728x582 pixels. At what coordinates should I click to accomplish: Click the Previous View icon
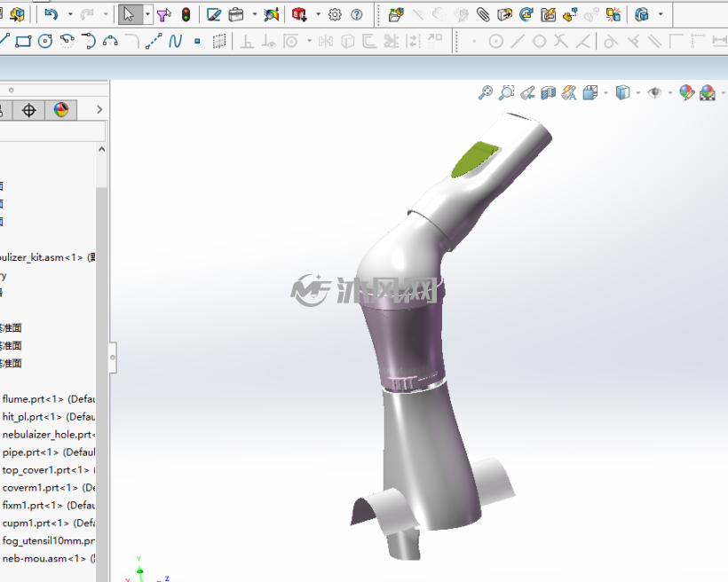point(527,93)
